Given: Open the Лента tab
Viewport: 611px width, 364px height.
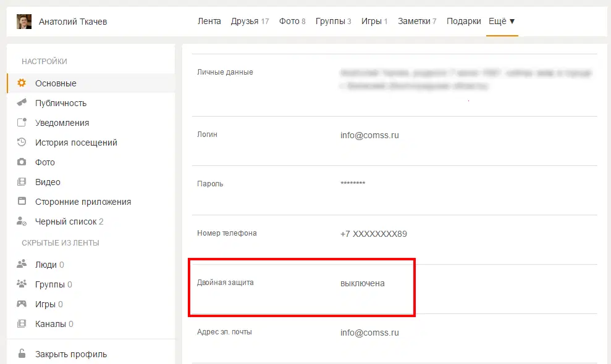Looking at the screenshot, I should [209, 21].
